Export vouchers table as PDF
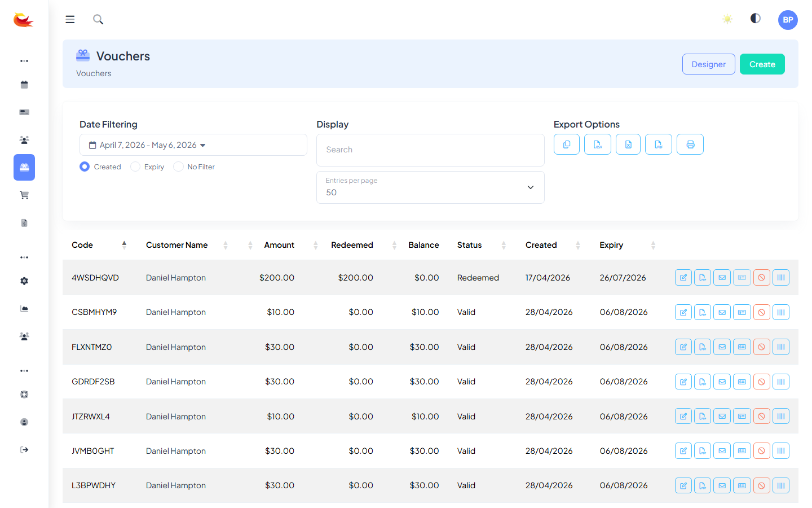Screen dimensions: 812x508 point(659,144)
